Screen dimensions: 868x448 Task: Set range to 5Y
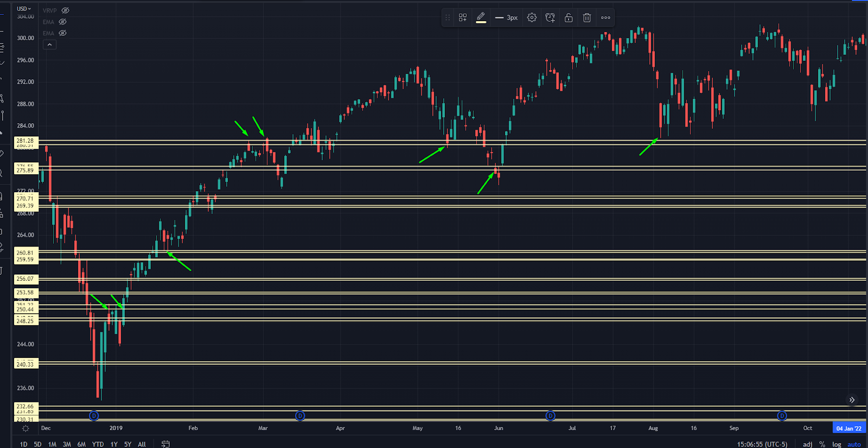[127, 444]
